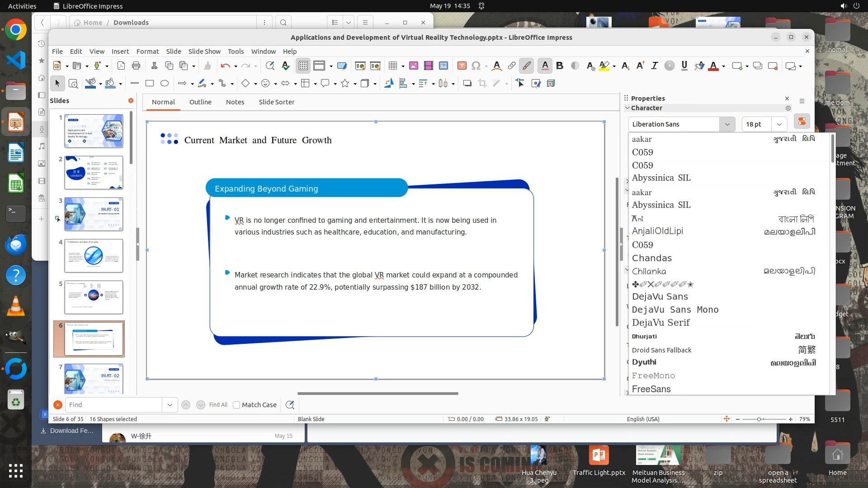Click the Insert Image toolbar icon

413,66
